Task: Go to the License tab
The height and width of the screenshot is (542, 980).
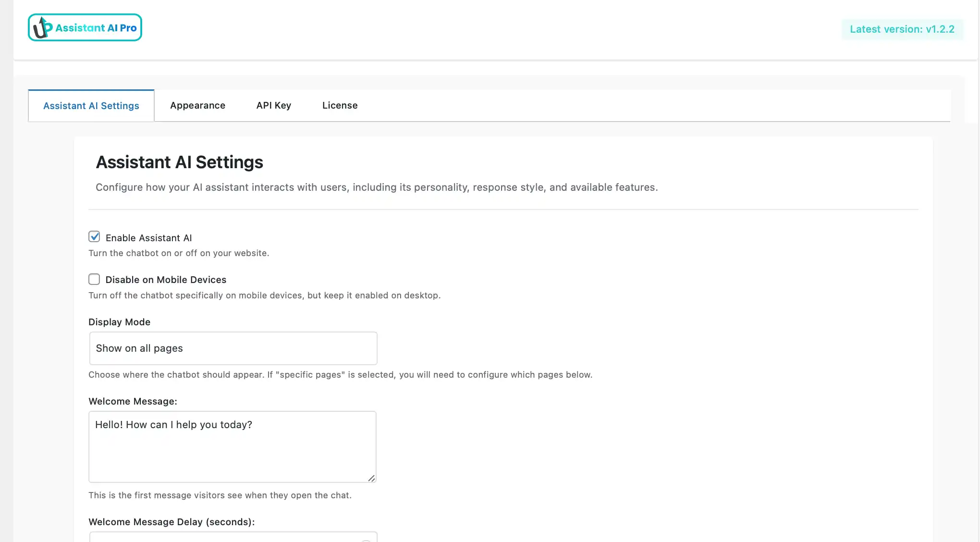Action: 340,105
